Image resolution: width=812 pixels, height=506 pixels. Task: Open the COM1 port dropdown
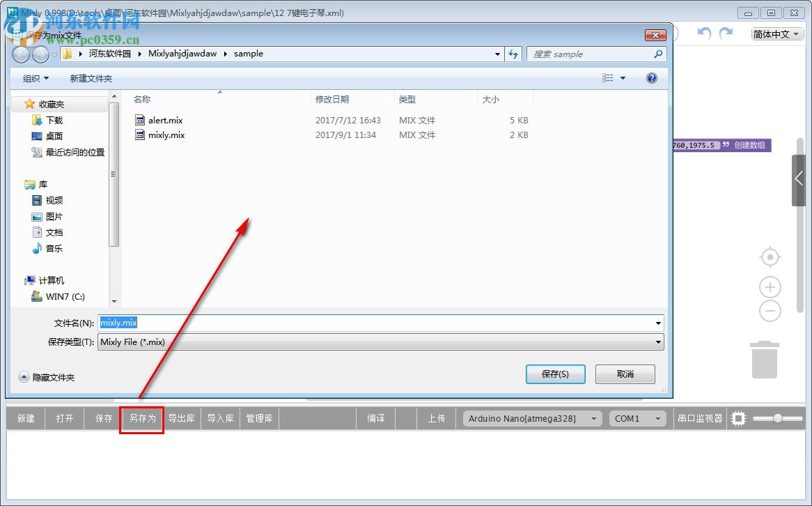[637, 418]
